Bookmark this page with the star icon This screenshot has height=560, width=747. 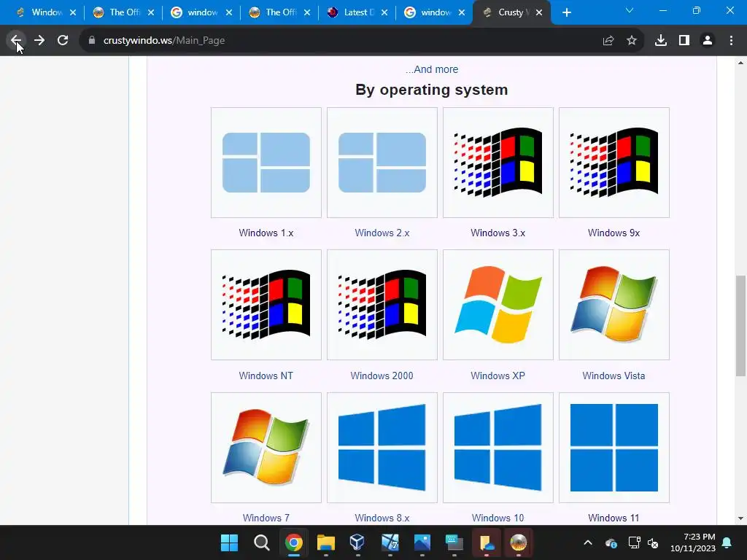(632, 41)
